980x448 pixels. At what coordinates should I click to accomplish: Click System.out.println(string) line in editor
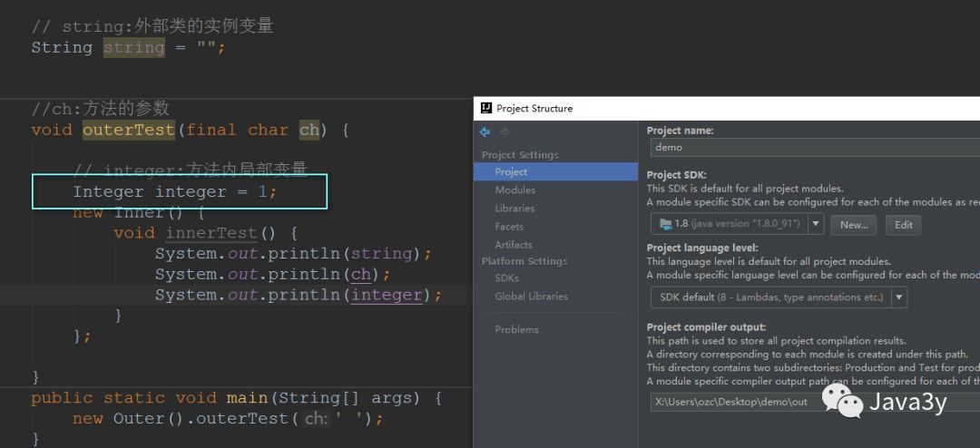(293, 254)
